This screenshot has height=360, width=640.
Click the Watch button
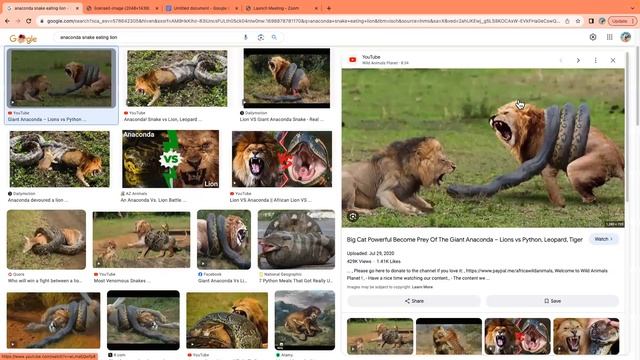[x=603, y=239]
